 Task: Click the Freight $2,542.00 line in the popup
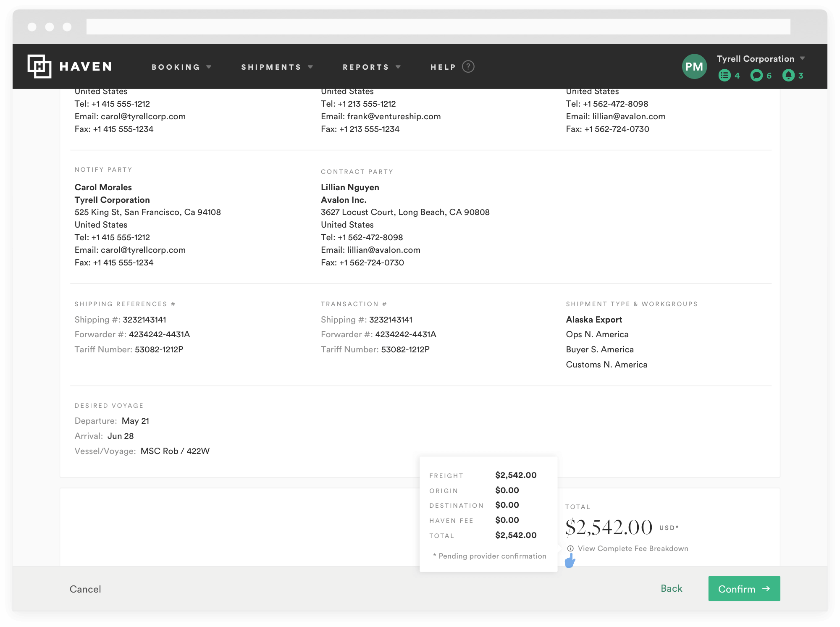483,475
